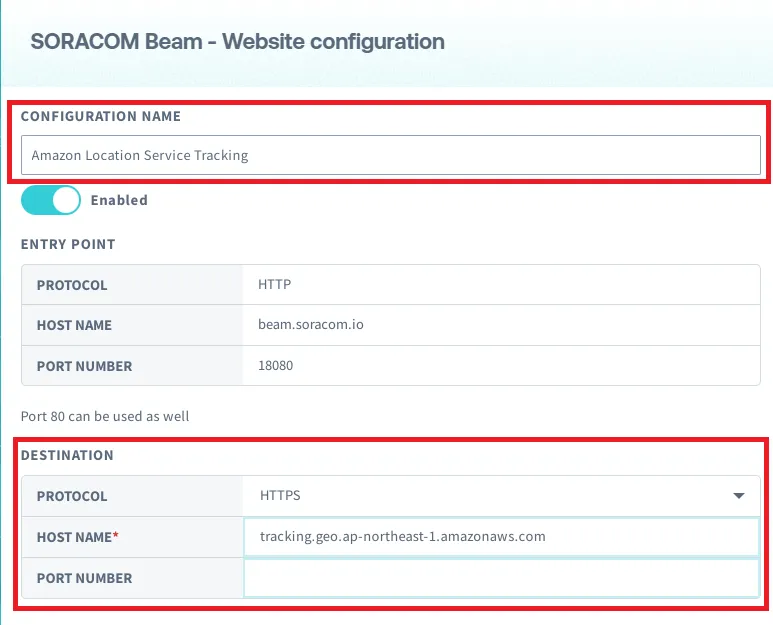This screenshot has width=773, height=625.
Task: Open the destination Protocol HTTPS dropdown
Action: (x=501, y=495)
